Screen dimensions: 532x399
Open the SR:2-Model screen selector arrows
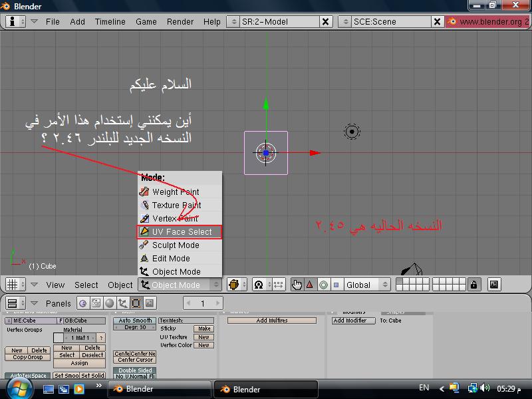(x=233, y=22)
